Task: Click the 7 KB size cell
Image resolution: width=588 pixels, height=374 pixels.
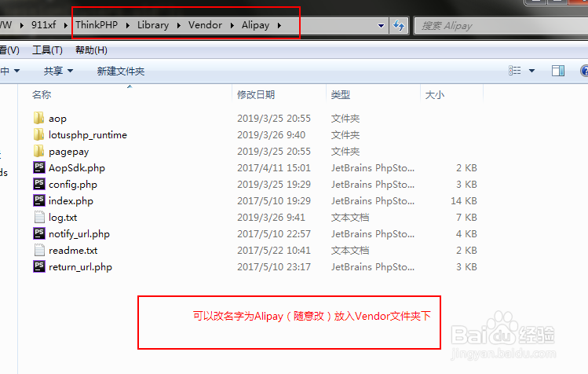Action: [466, 218]
